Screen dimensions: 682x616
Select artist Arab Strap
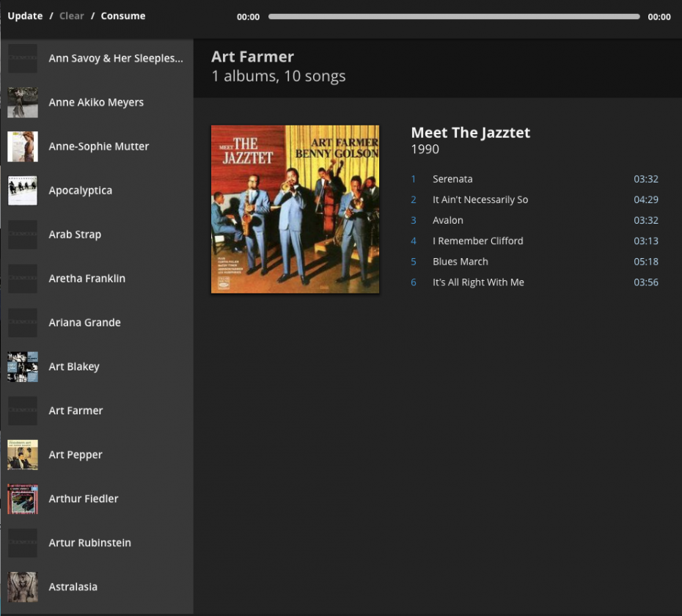[97, 234]
